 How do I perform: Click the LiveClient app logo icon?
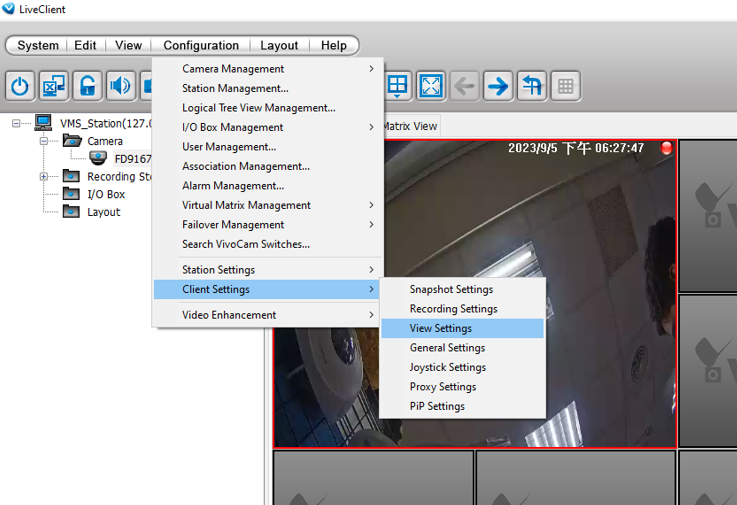click(x=8, y=8)
